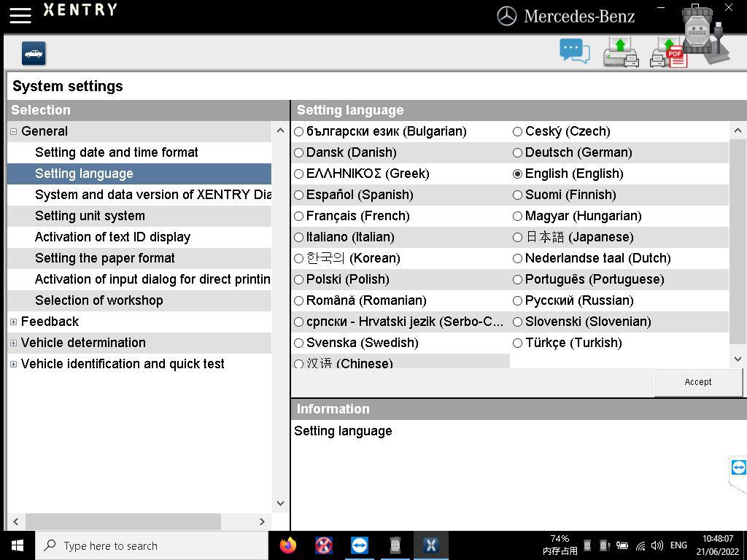Click the ENG input language indicator
This screenshot has width=747, height=560.
[x=678, y=545]
